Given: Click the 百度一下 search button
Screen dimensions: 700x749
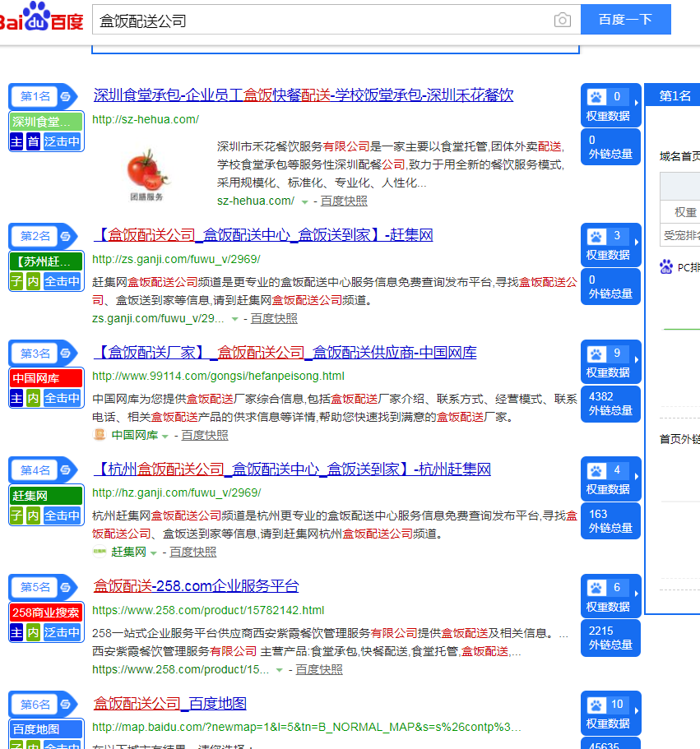Looking at the screenshot, I should pyautogui.click(x=625, y=20).
